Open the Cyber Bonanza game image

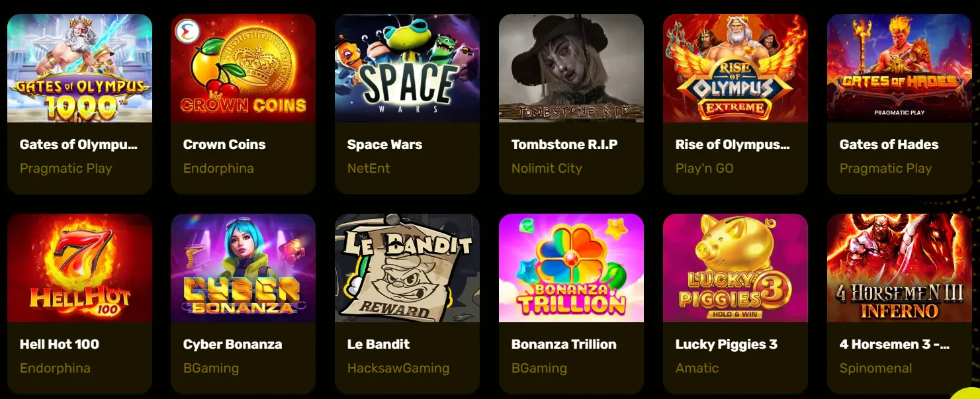243,268
